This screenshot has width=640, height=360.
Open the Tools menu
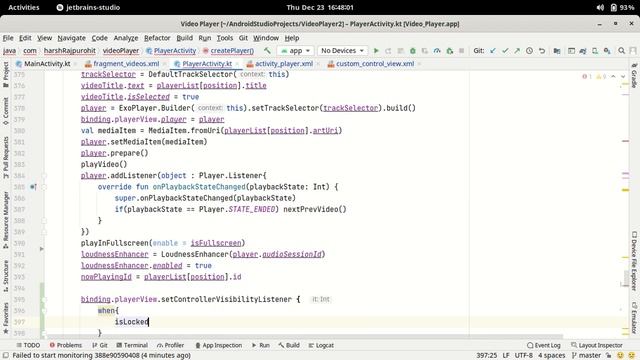[224, 38]
